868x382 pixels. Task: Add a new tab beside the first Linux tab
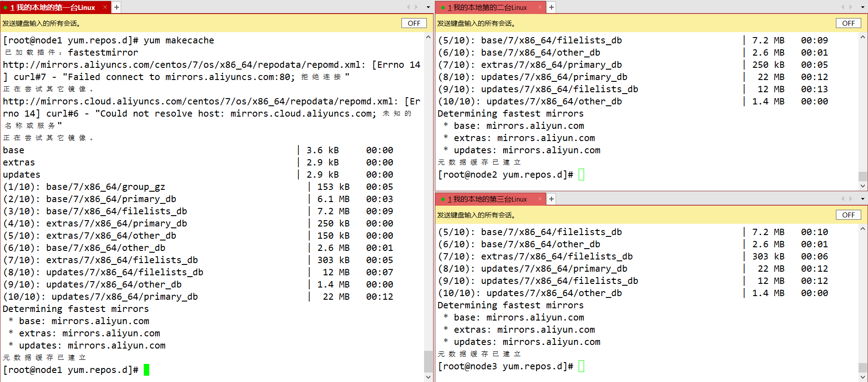(x=116, y=7)
